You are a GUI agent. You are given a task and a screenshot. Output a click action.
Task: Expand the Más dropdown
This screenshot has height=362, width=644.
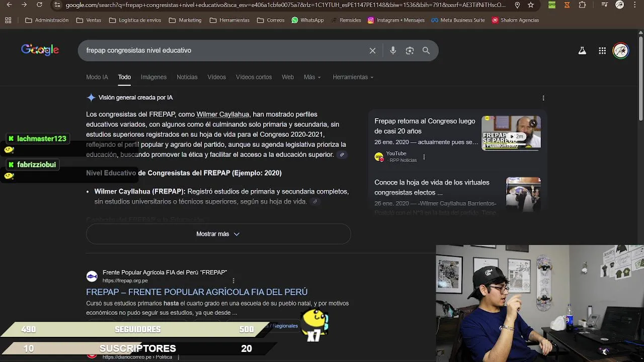pos(312,77)
